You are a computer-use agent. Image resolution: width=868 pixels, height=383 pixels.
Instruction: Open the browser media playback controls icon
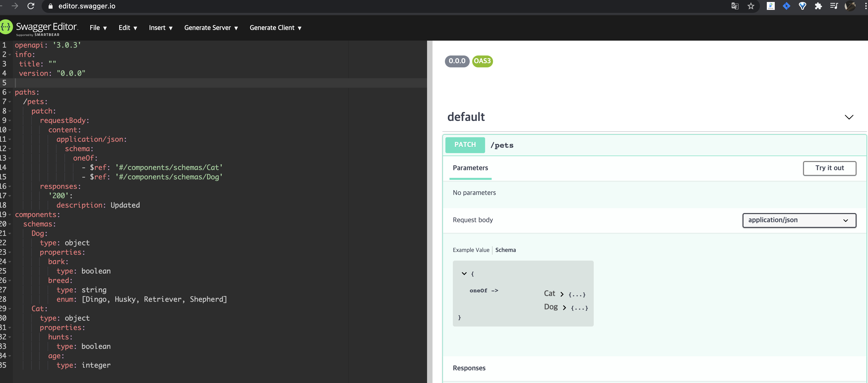coord(834,6)
